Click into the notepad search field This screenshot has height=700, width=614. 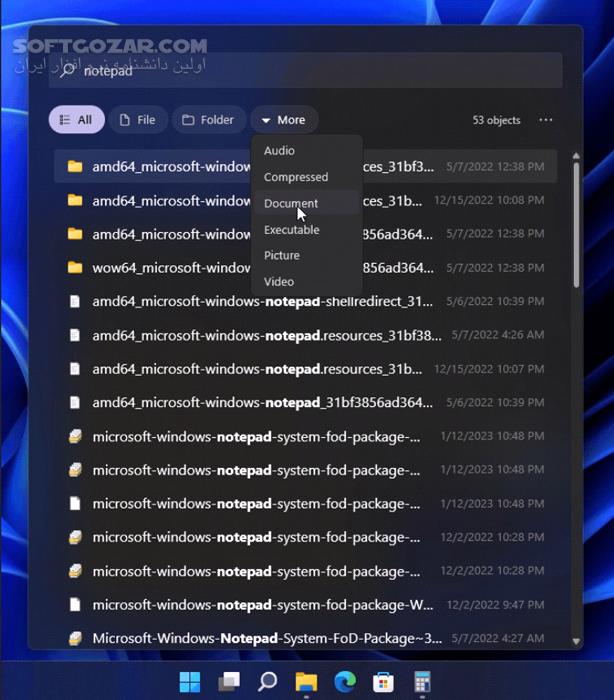305,71
